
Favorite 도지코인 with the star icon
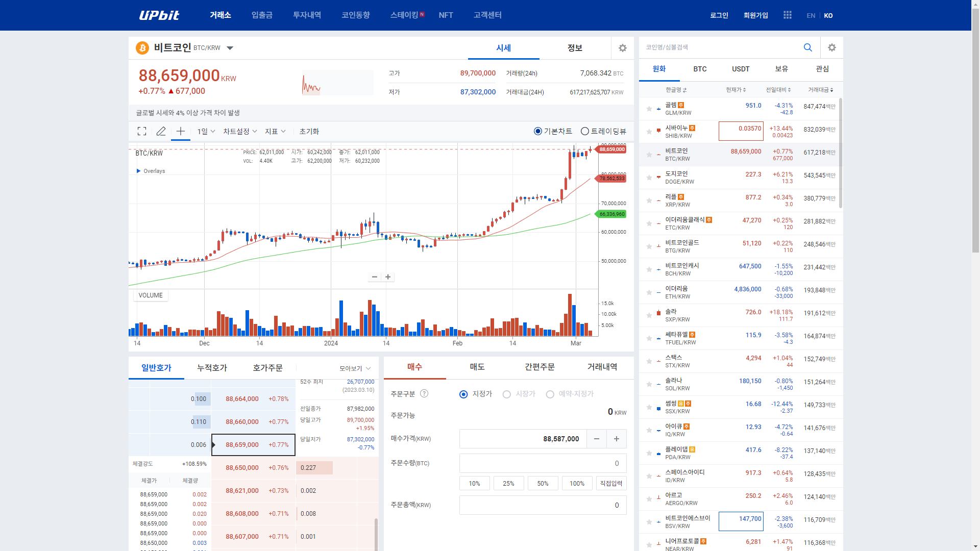tap(649, 178)
